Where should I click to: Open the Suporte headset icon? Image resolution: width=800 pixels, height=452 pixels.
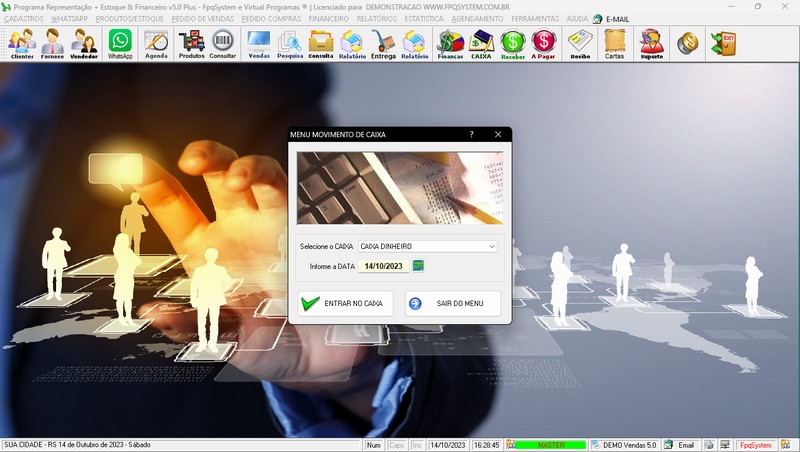click(x=652, y=44)
